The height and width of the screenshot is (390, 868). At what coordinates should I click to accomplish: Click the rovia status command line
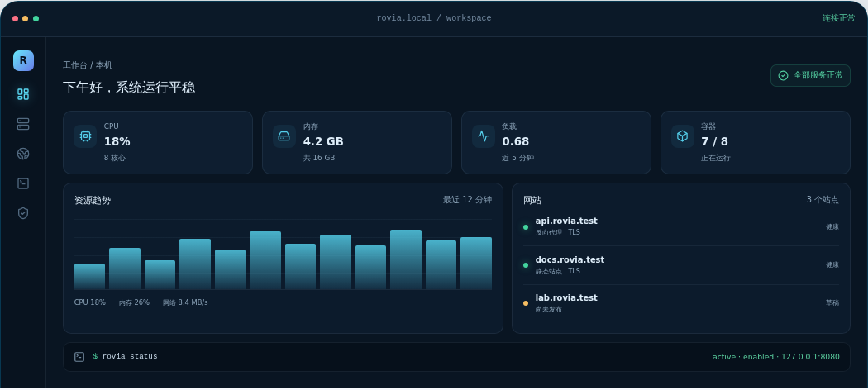(x=125, y=357)
